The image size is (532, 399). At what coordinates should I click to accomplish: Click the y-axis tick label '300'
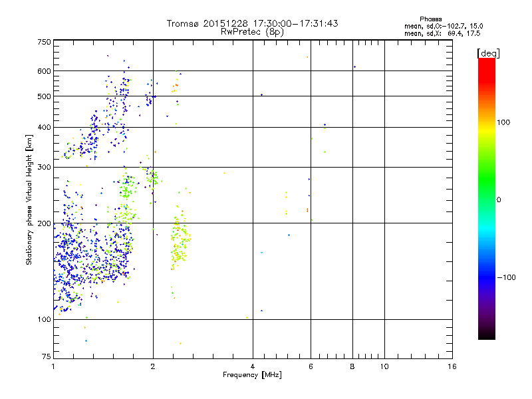(x=44, y=168)
